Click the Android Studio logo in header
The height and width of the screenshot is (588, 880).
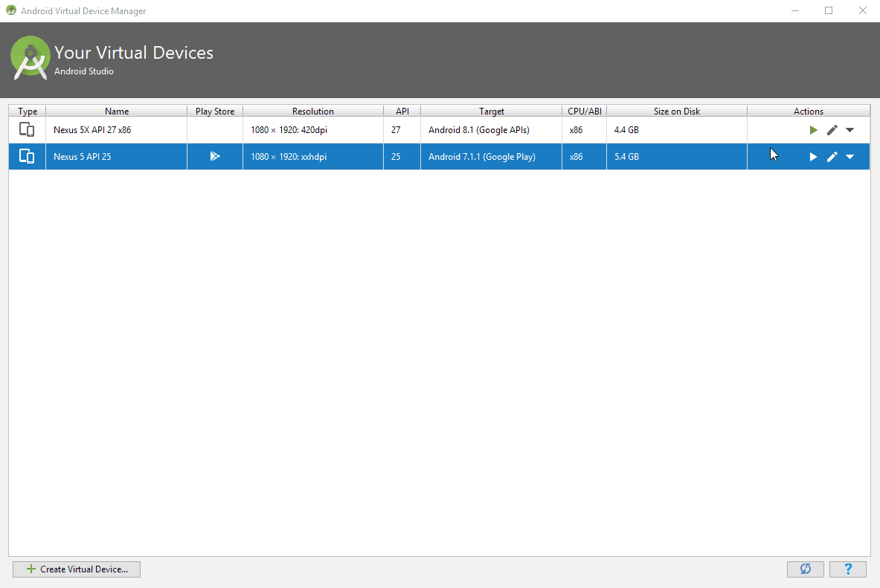point(30,59)
